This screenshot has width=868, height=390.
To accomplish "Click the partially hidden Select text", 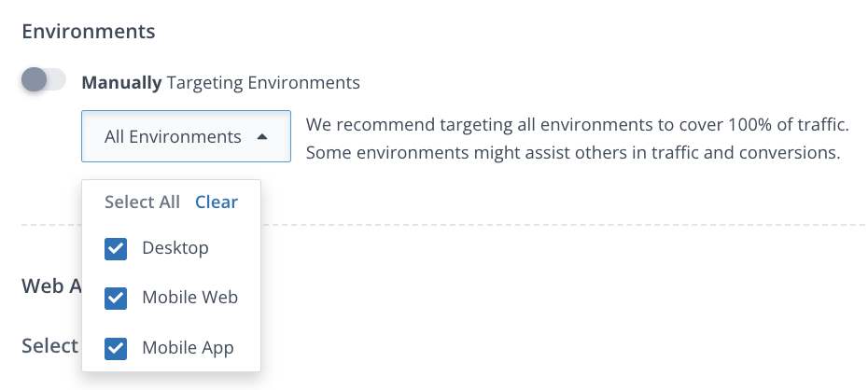I will [49, 346].
